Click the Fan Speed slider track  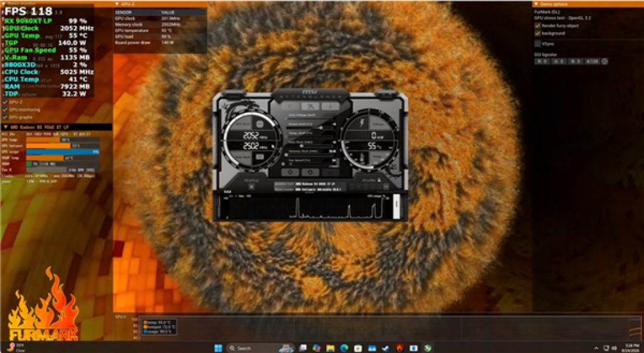tap(311, 165)
